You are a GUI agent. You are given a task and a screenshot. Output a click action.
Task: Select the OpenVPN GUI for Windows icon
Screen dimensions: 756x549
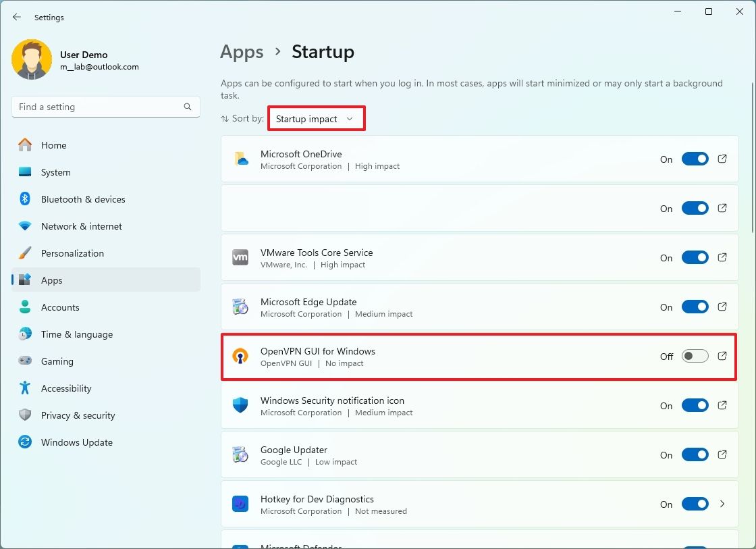click(240, 357)
